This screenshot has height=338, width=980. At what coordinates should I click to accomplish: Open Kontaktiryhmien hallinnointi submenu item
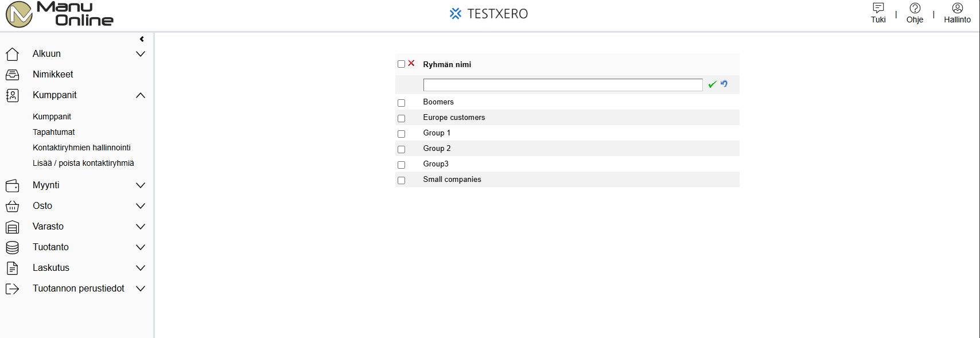[81, 147]
